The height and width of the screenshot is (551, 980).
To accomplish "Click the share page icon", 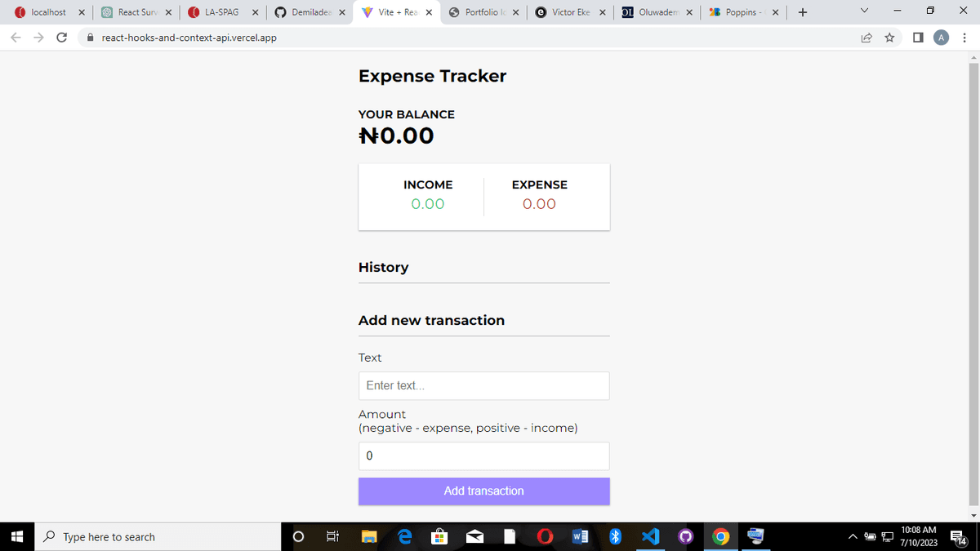I will [x=866, y=38].
